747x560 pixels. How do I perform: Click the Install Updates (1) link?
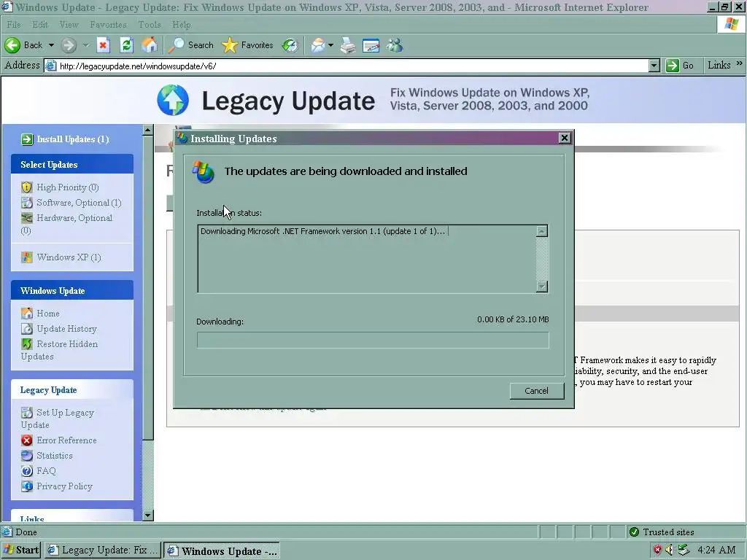tap(73, 139)
